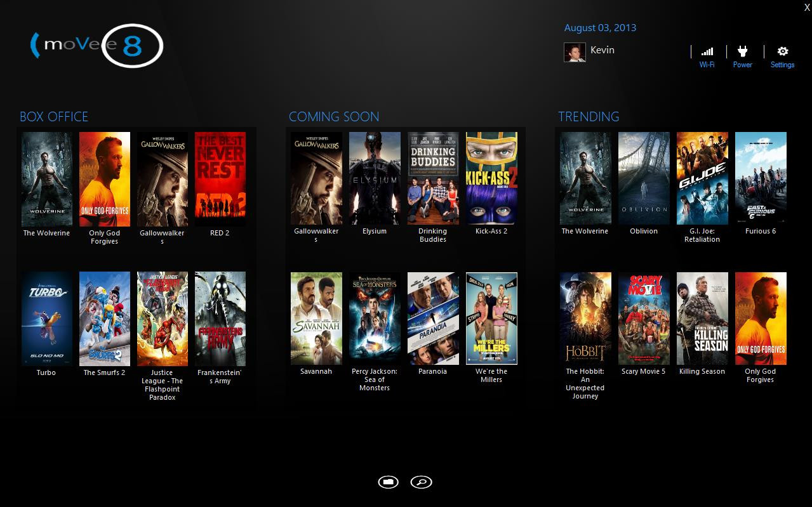
Task: Open the BOX OFFICE section heading
Action: click(x=54, y=117)
